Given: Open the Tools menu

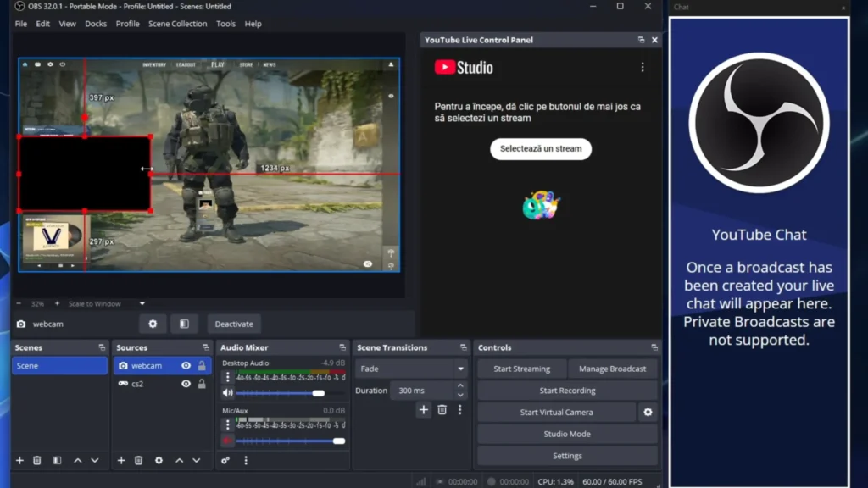Looking at the screenshot, I should coord(225,24).
